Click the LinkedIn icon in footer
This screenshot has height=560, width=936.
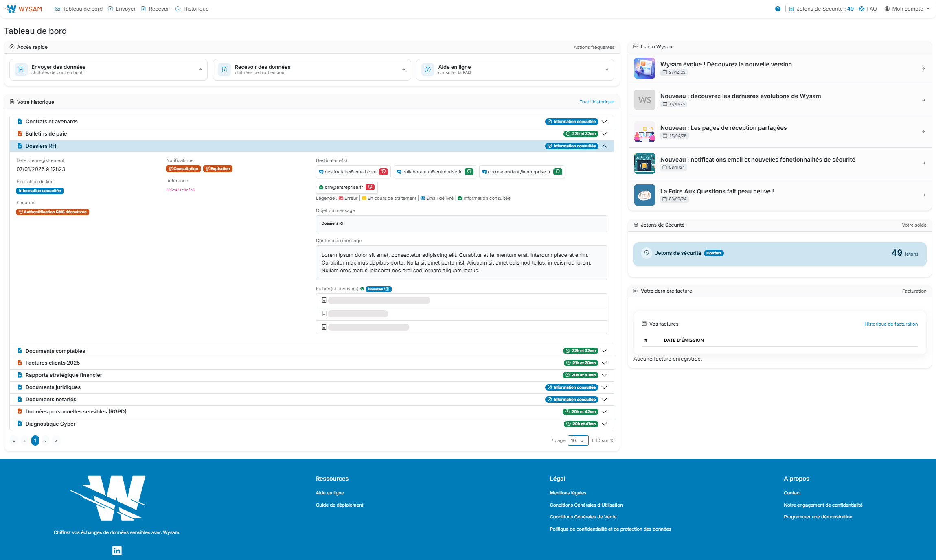[x=117, y=551]
